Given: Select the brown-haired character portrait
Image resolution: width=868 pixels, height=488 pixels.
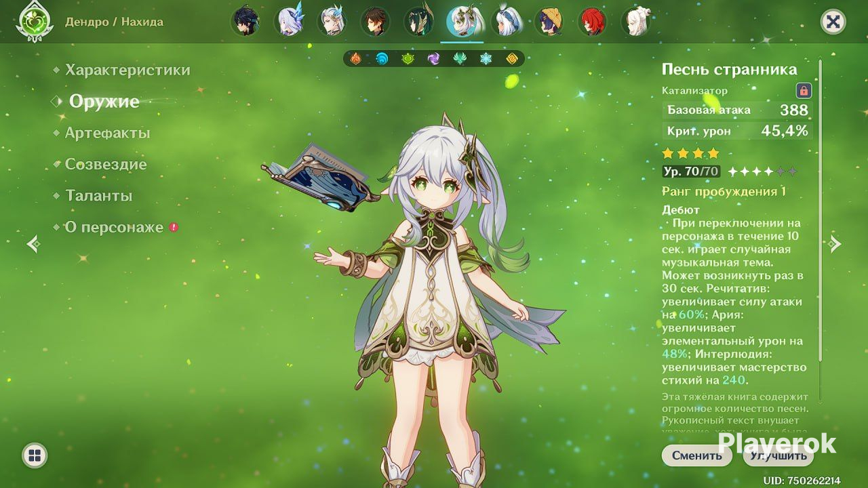Looking at the screenshot, I should 375,22.
